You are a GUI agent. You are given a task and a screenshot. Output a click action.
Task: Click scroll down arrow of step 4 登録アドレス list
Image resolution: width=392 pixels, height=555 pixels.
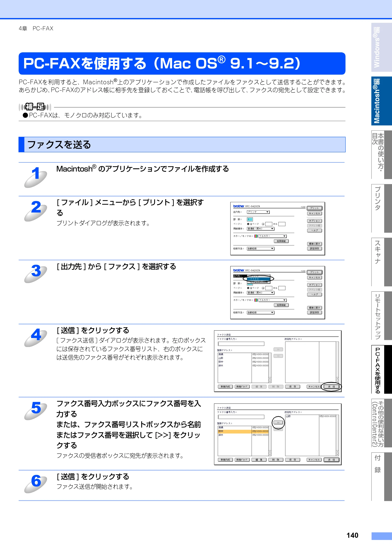tap(270, 382)
